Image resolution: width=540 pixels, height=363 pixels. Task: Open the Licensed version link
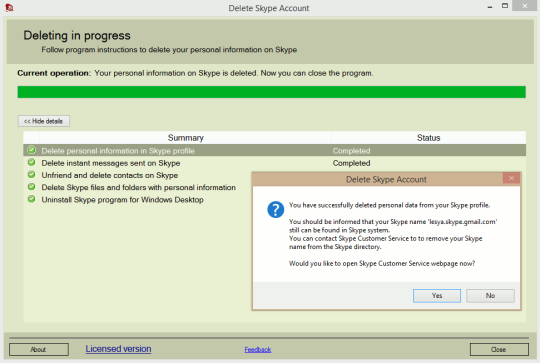click(118, 349)
